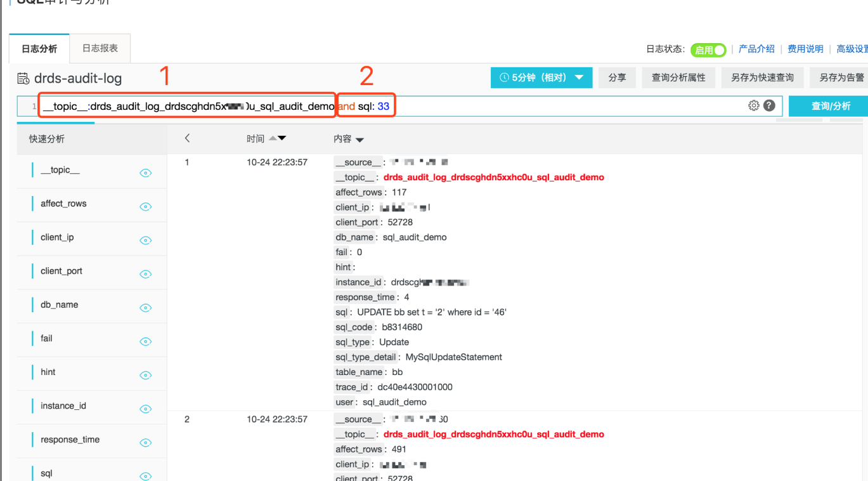Collapse the quick analysis panel chevron
Viewport: 868px width, 481px height.
coord(187,138)
